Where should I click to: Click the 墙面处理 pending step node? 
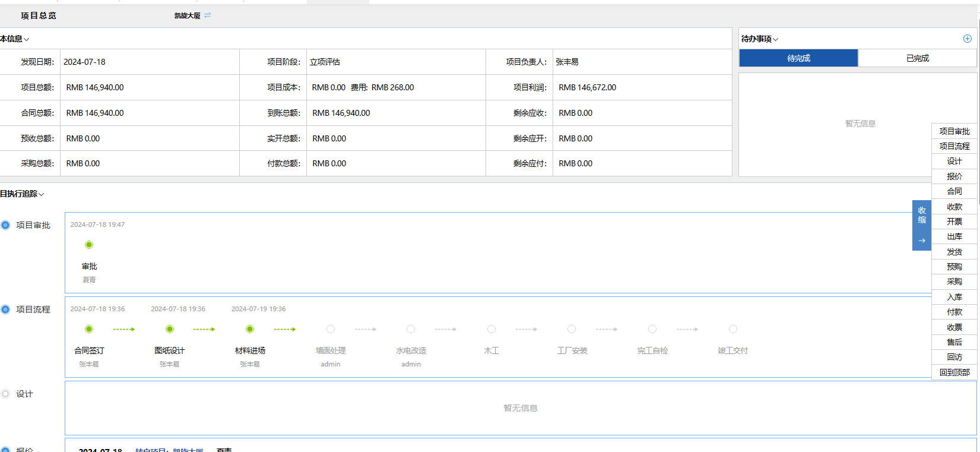click(331, 329)
